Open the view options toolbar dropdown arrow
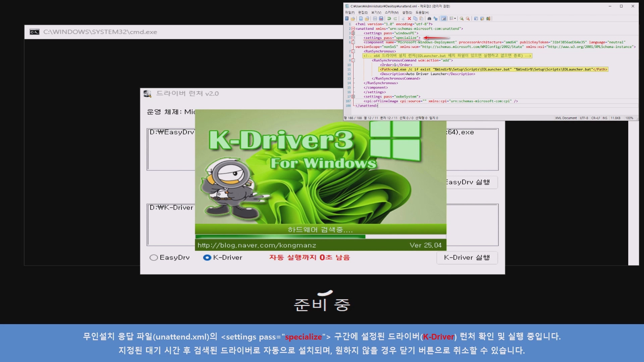This screenshot has width=644, height=362. coord(455,18)
